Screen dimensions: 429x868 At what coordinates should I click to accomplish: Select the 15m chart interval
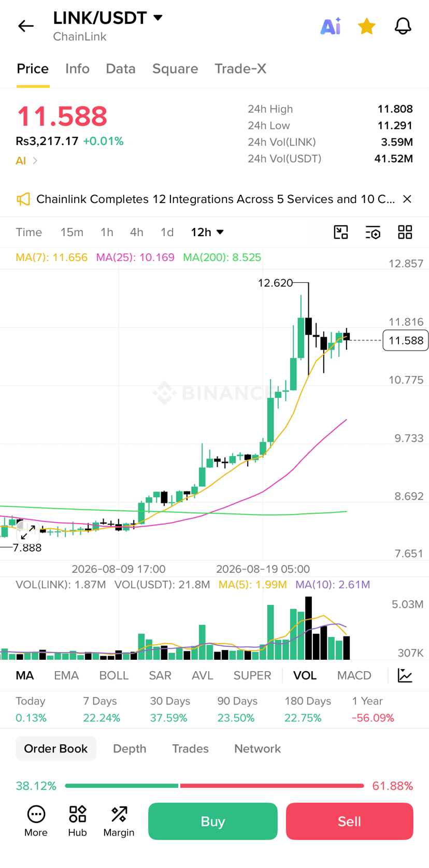[72, 232]
